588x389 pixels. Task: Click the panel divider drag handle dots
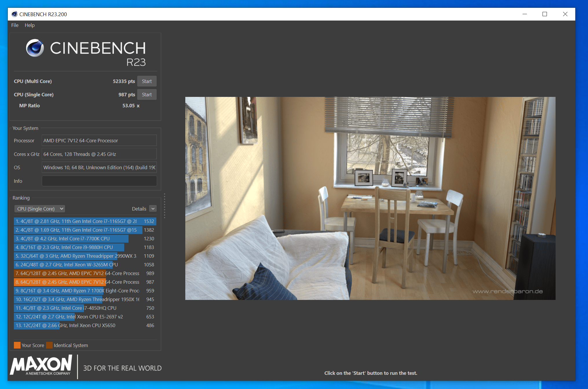164,206
